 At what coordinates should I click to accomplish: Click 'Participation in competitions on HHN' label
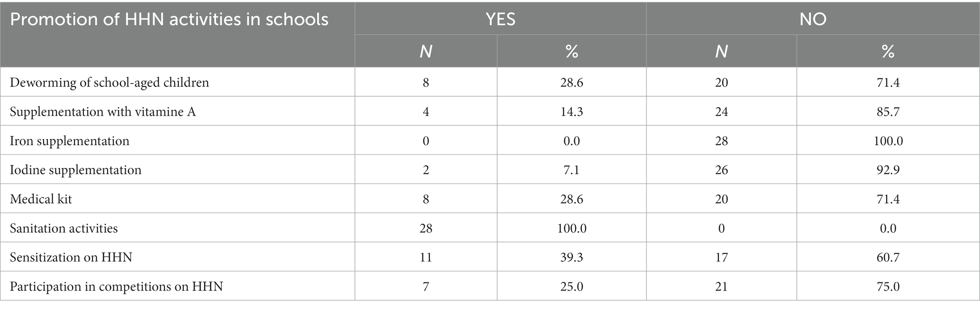coord(116,287)
